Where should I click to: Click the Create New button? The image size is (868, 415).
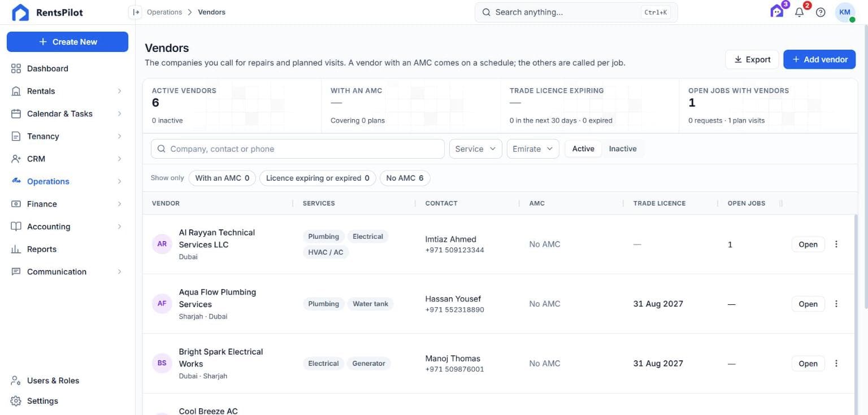67,42
